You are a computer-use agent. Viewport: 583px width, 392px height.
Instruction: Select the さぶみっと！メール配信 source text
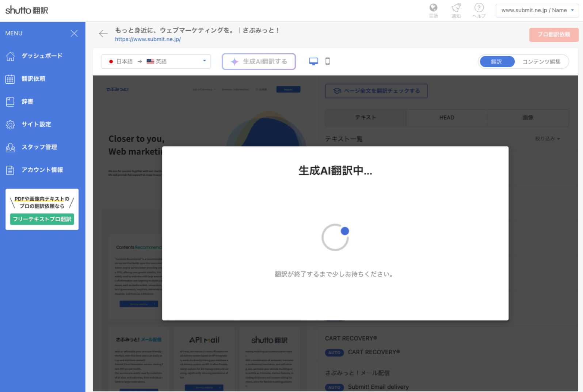point(357,373)
